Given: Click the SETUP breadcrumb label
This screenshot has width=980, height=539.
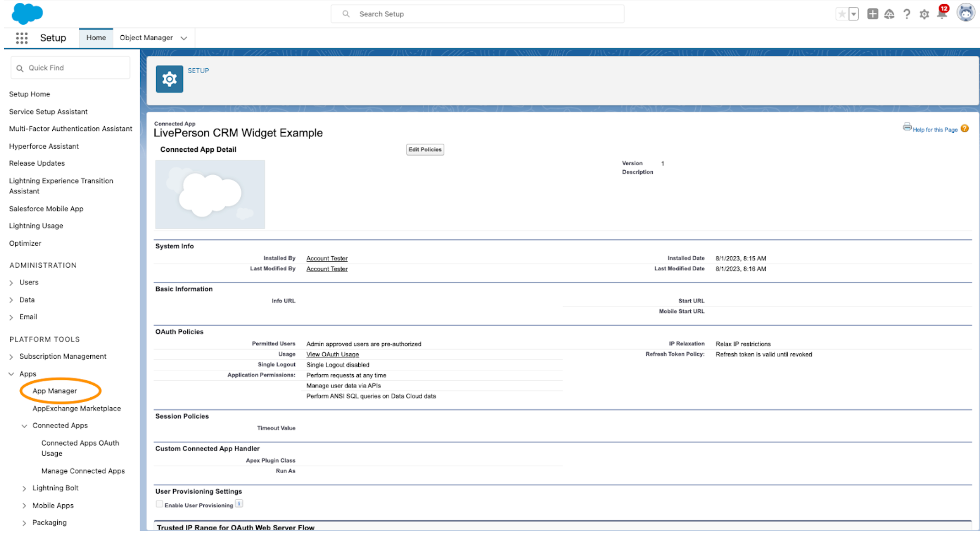Looking at the screenshot, I should click(198, 71).
